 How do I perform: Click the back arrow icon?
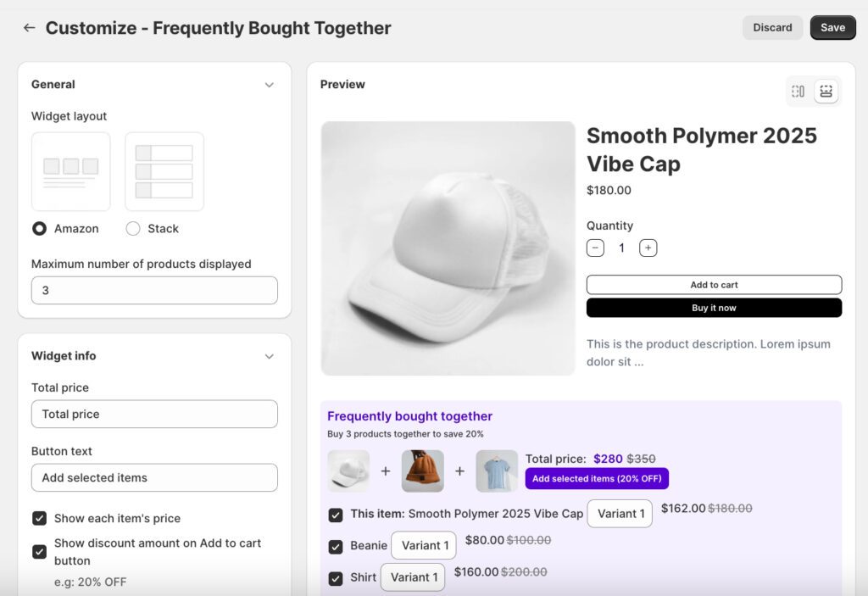[x=29, y=28]
